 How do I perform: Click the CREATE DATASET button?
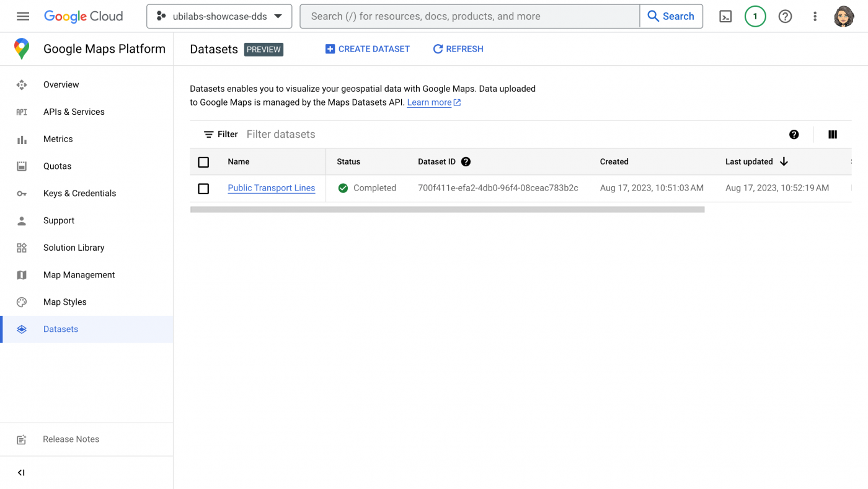coord(368,48)
